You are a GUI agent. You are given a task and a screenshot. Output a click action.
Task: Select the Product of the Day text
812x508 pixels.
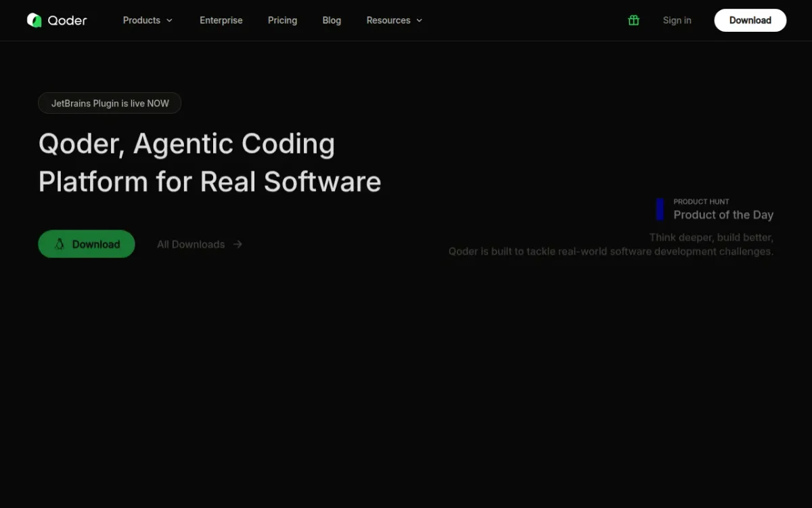[723, 215]
